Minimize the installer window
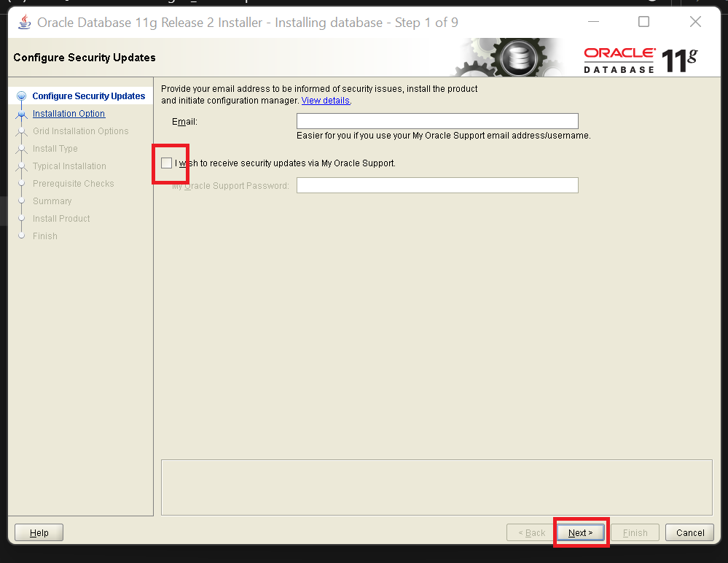728x563 pixels. tap(593, 22)
